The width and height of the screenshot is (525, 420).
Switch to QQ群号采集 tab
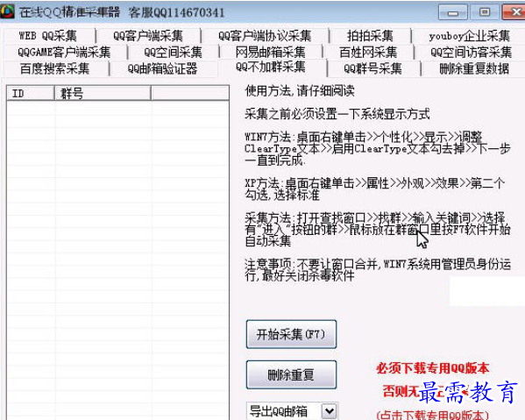coord(372,68)
